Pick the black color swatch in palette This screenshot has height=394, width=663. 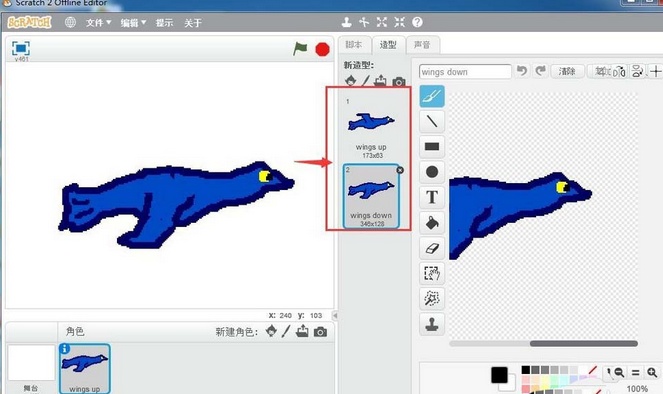pyautogui.click(x=526, y=370)
